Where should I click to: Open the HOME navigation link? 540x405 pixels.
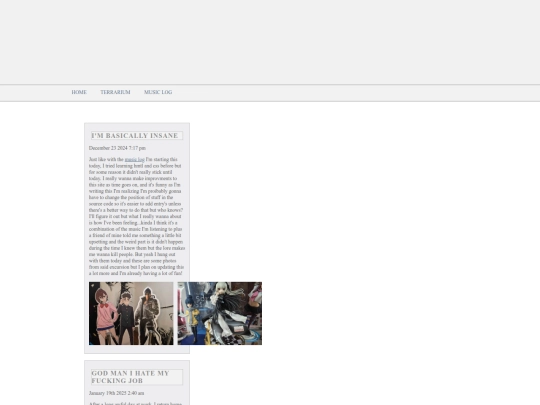tap(79, 92)
